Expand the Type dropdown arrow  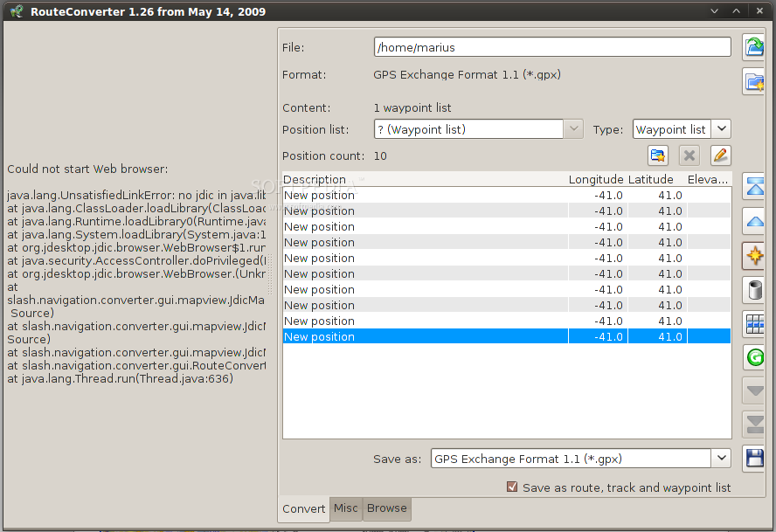pos(721,129)
